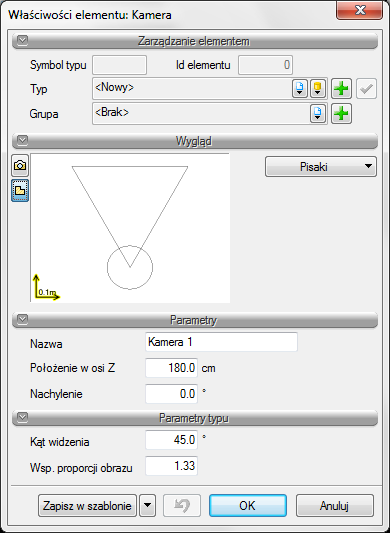Add new group with green plus in Grupa row
Image resolution: width=390 pixels, height=533 pixels.
coord(341,114)
